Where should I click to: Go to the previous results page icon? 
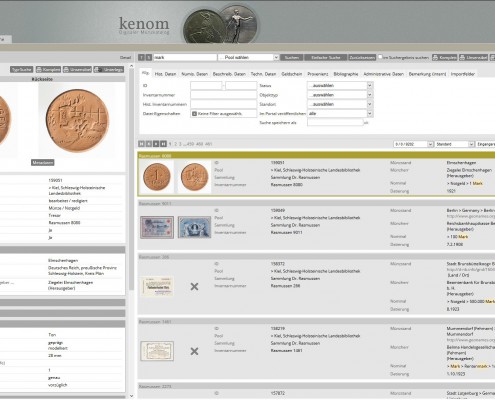[x=149, y=144]
